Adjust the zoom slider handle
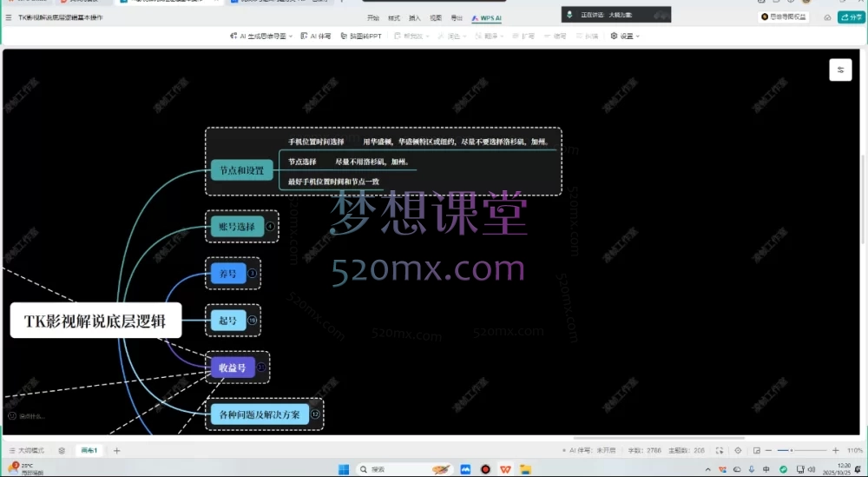The image size is (868, 477). (x=792, y=450)
